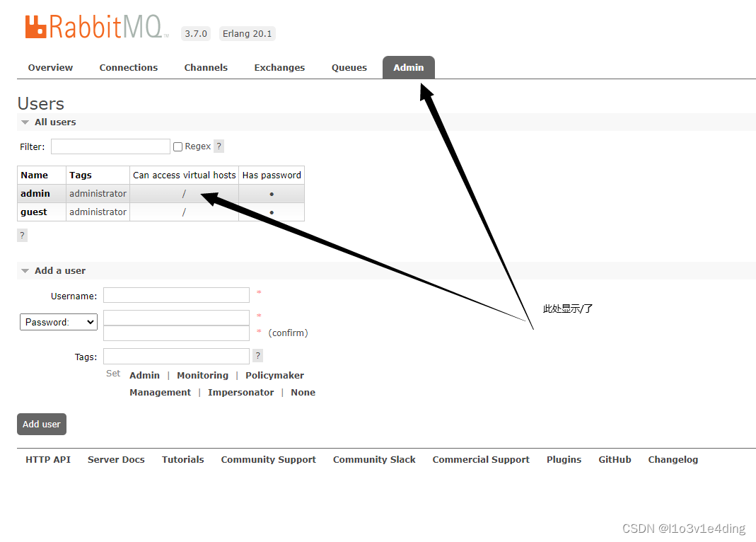The width and height of the screenshot is (756, 542).
Task: Open the GitHub footer link
Action: pyautogui.click(x=615, y=459)
